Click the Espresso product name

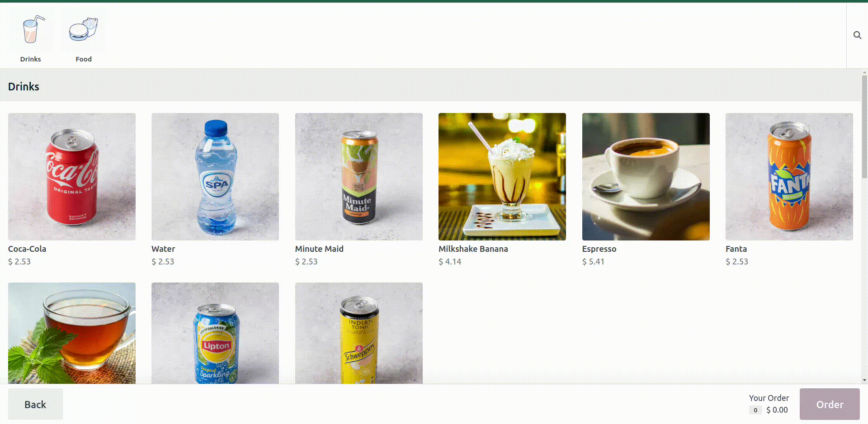[599, 249]
